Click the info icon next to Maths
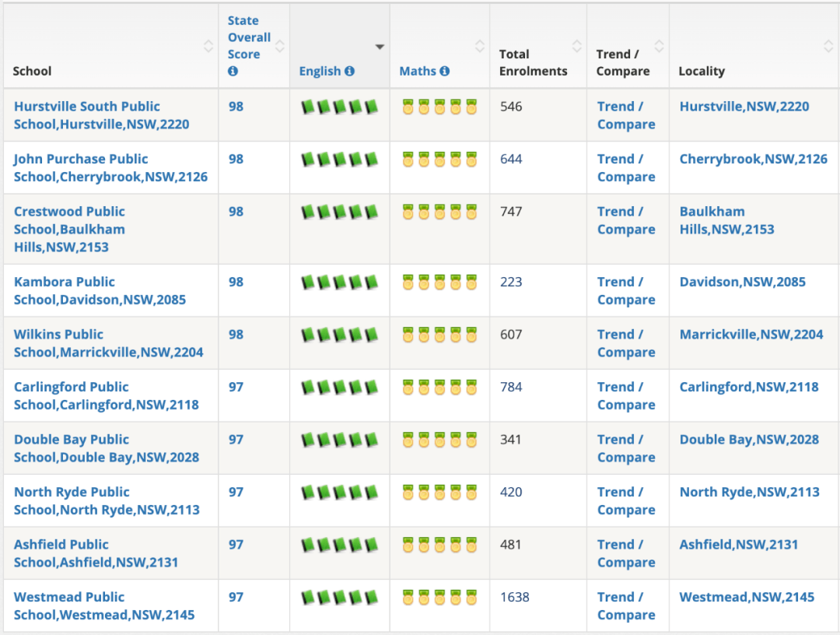This screenshot has height=635, width=840. [x=445, y=71]
